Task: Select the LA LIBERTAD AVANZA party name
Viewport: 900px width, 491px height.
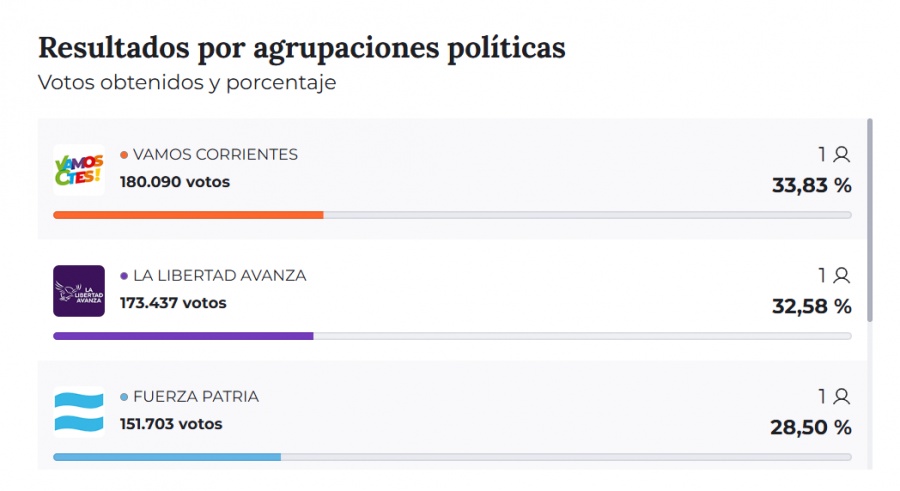Action: tap(219, 276)
